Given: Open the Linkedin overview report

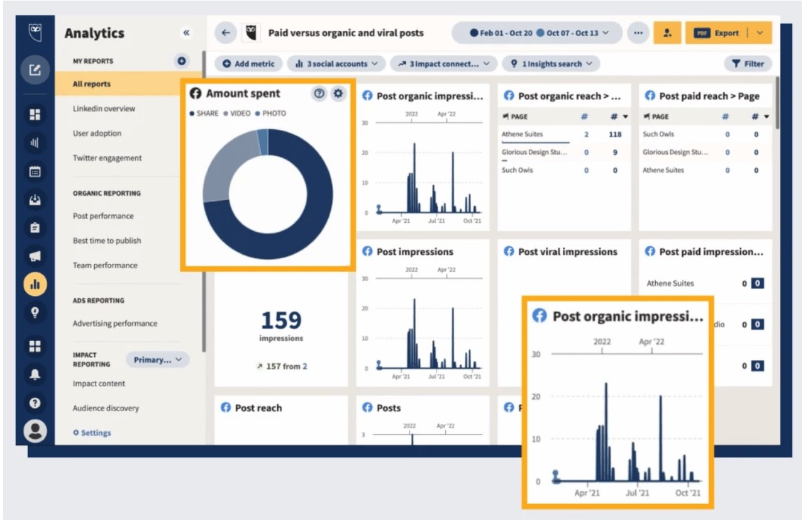Looking at the screenshot, I should point(104,109).
